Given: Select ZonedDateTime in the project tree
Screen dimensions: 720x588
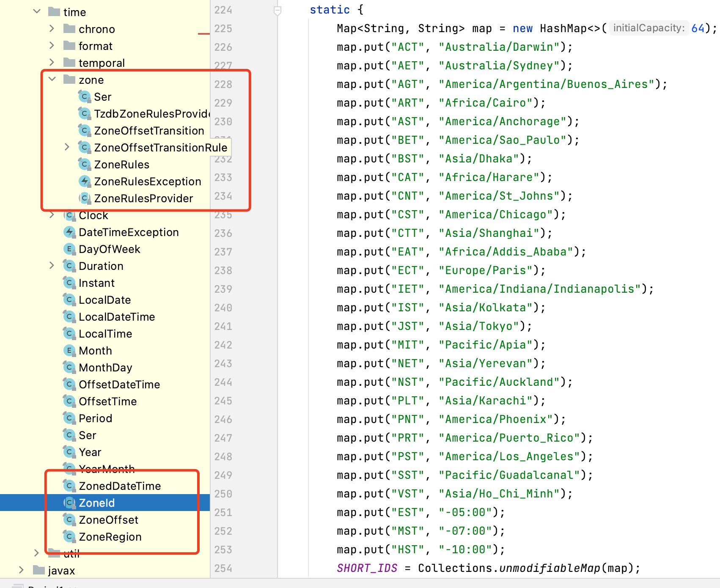Looking at the screenshot, I should point(120,486).
